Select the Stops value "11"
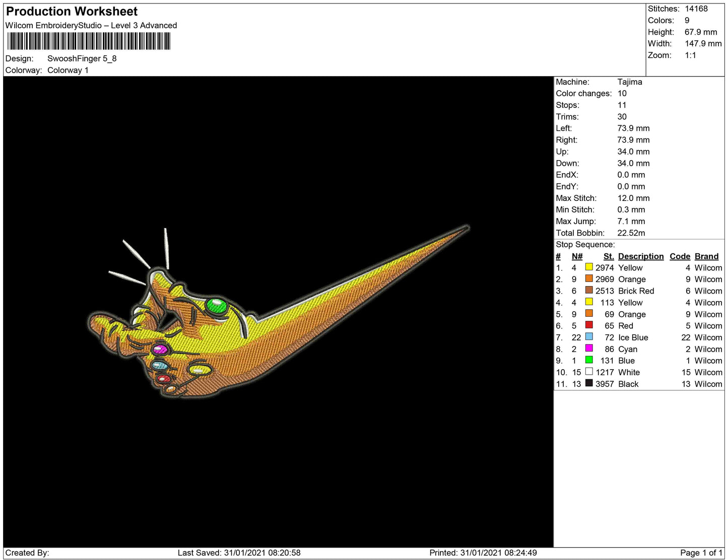The height and width of the screenshot is (560, 728). (622, 105)
